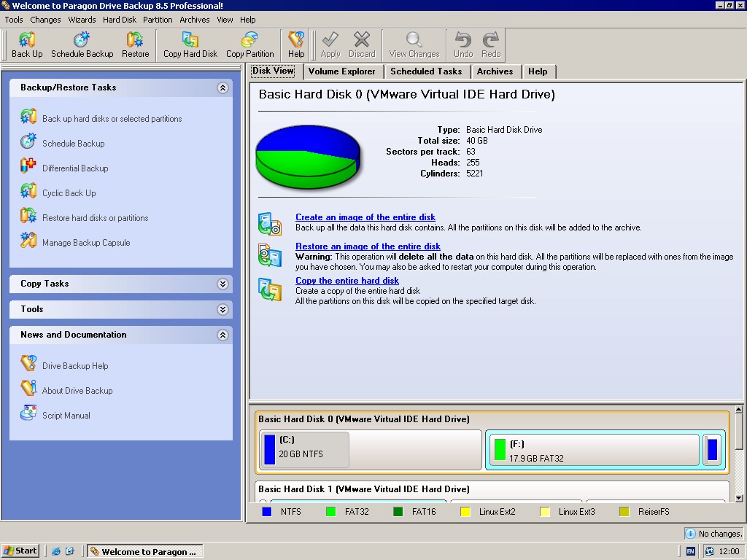
Task: Click the Manage Backup Capsule icon
Action: pyautogui.click(x=28, y=241)
